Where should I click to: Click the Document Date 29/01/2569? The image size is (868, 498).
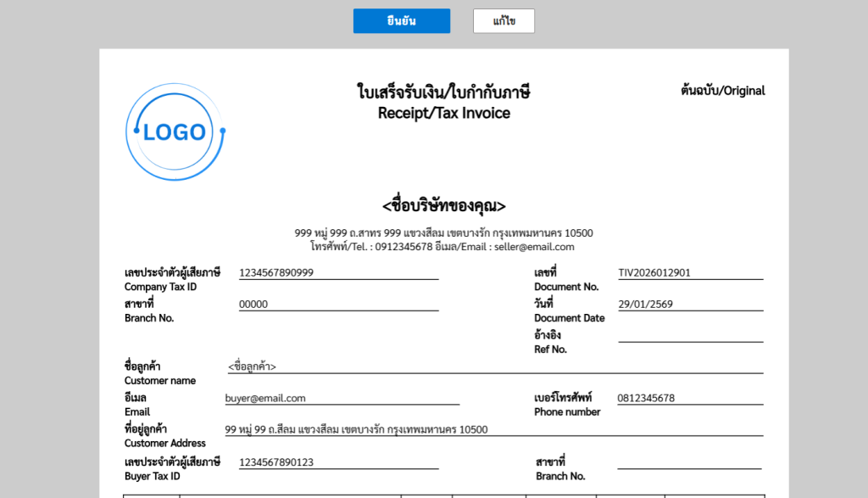coord(647,305)
